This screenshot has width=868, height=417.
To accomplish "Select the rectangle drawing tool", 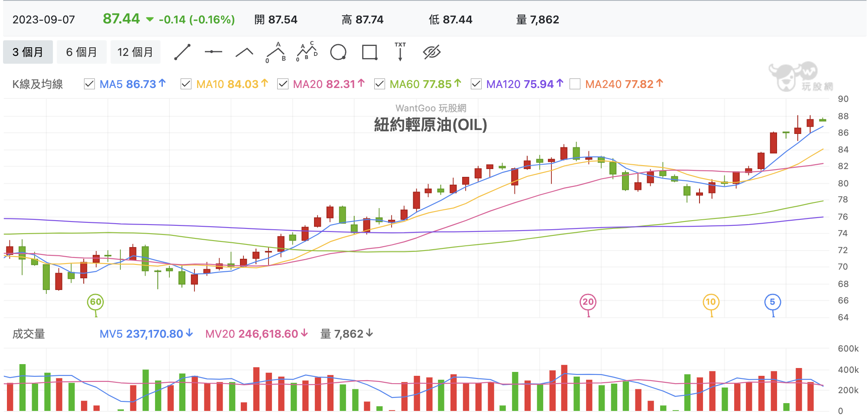I will coord(369,52).
